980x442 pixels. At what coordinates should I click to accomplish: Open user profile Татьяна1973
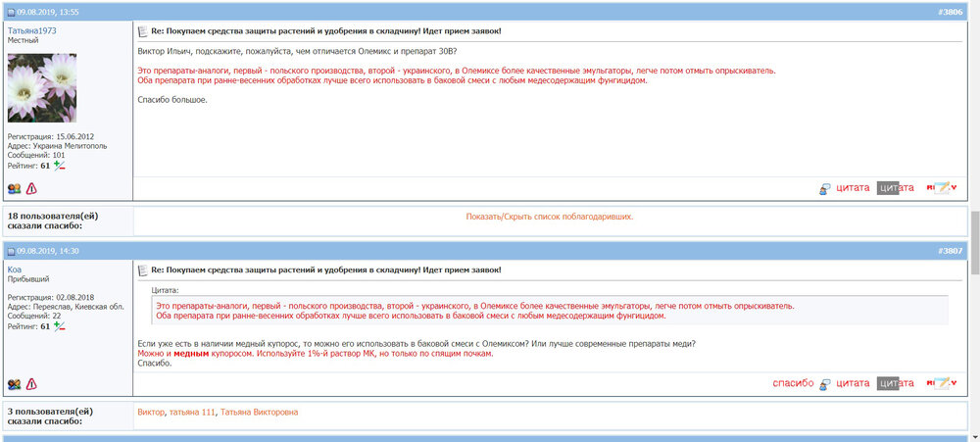click(x=32, y=30)
